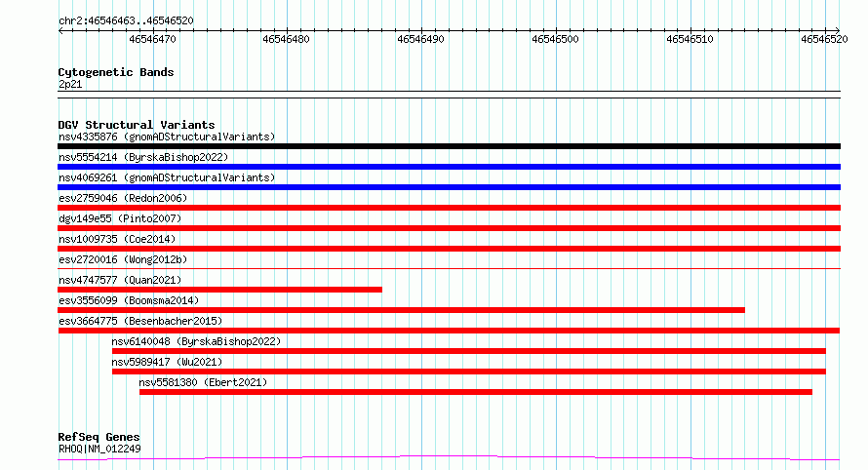Click the DGV Structural Variants track heading

point(137,125)
